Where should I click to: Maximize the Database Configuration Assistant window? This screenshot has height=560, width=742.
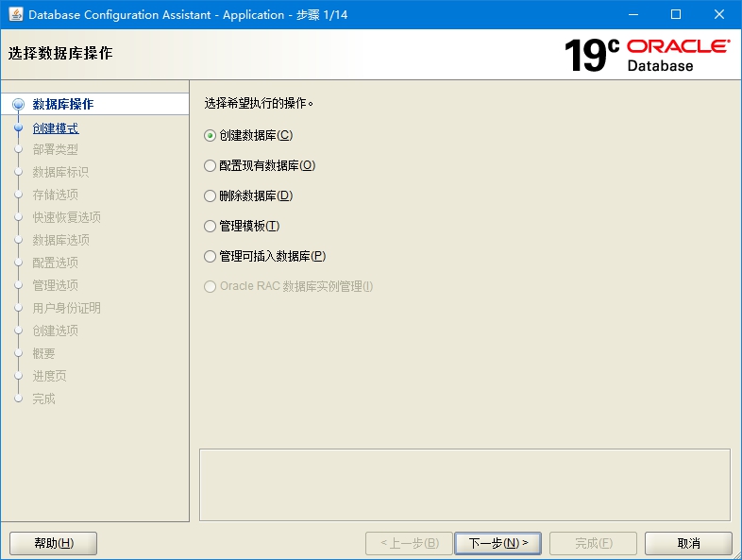click(676, 14)
